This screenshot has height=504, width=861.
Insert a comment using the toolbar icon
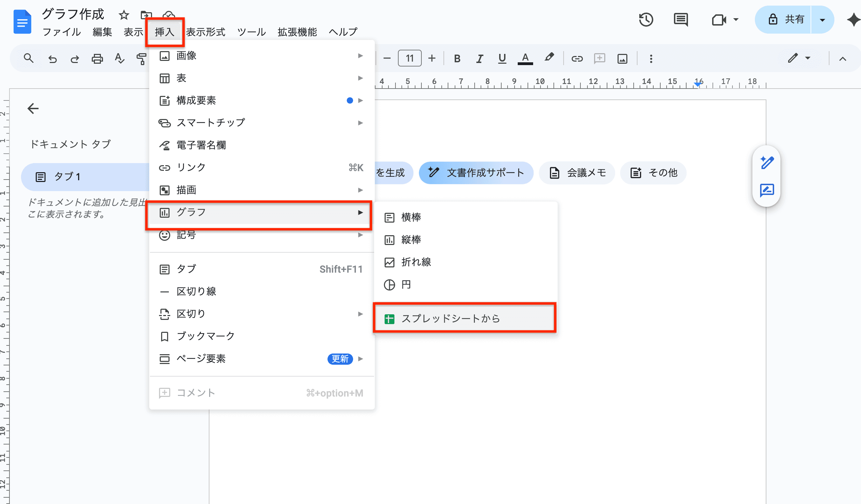pos(599,58)
